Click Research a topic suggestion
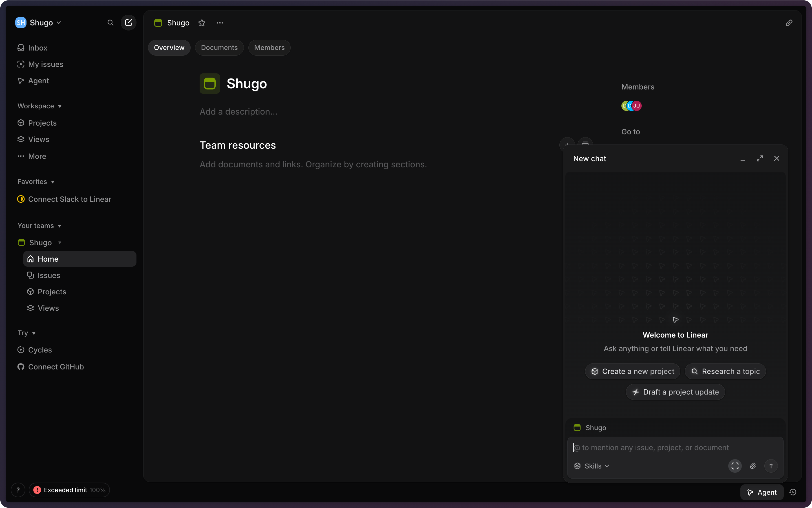The width and height of the screenshot is (812, 508). (x=725, y=371)
